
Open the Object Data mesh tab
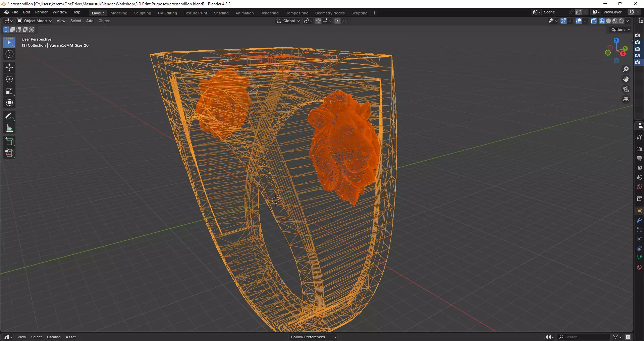pyautogui.click(x=639, y=258)
